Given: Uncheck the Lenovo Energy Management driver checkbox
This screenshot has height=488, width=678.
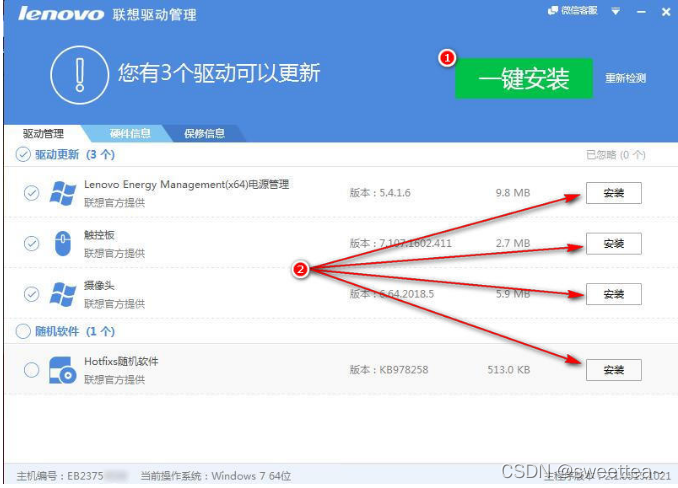Looking at the screenshot, I should 32,193.
